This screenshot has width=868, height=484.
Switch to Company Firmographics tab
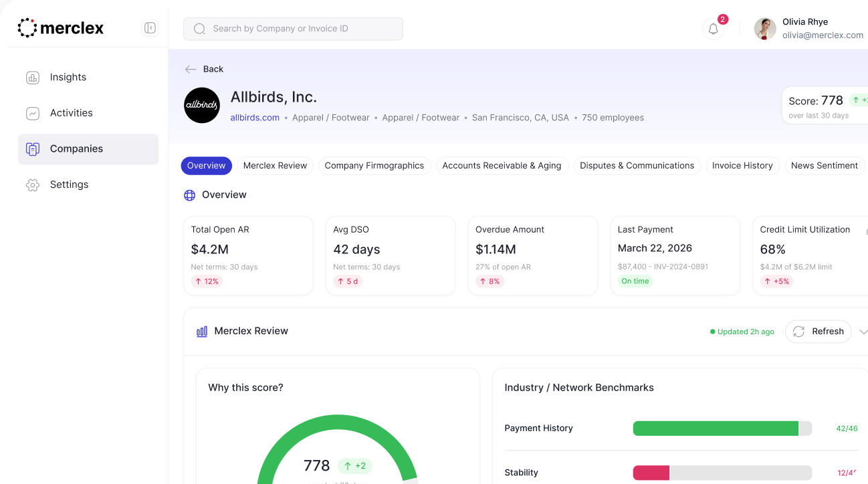coord(374,166)
